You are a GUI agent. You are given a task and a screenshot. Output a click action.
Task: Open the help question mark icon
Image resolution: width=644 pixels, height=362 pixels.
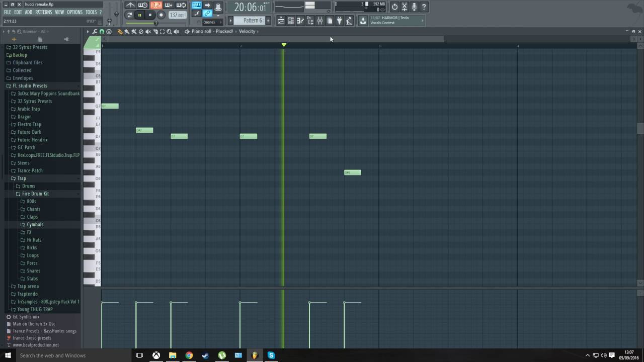[424, 7]
